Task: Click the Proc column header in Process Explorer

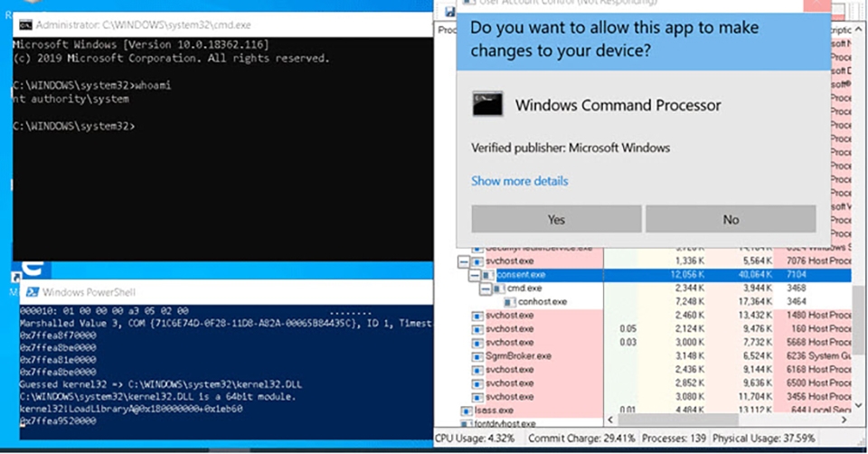Action: [447, 29]
